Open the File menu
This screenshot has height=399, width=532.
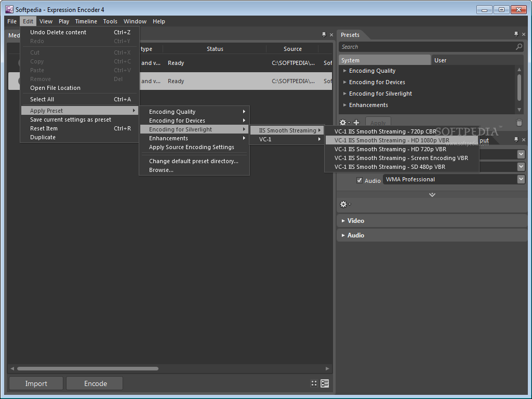12,21
